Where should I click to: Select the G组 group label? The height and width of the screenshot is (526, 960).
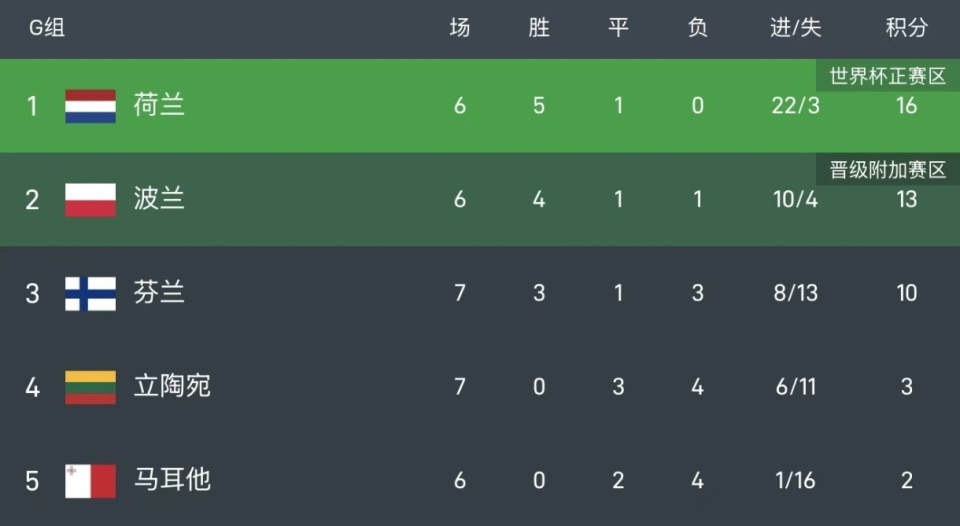pos(47,28)
